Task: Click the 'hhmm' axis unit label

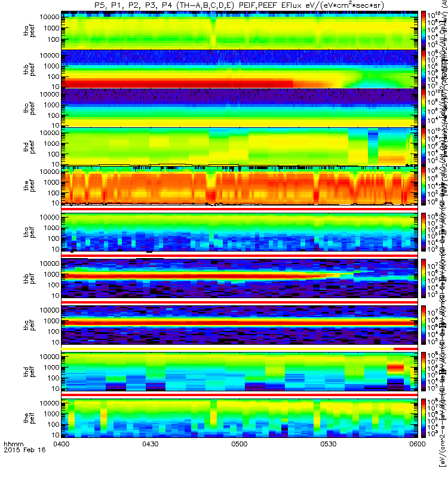Action: point(13,444)
